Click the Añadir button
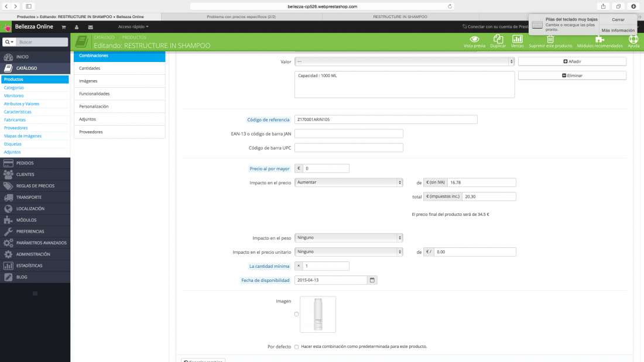 click(x=572, y=61)
